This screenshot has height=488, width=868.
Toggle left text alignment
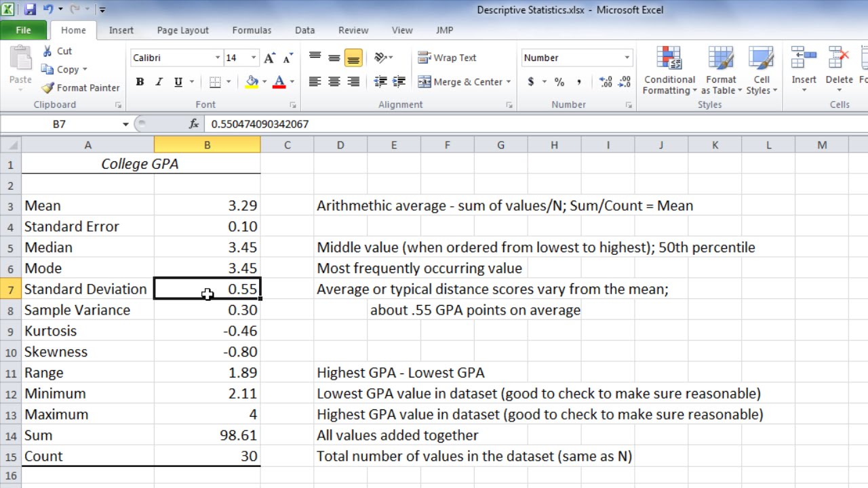click(315, 82)
